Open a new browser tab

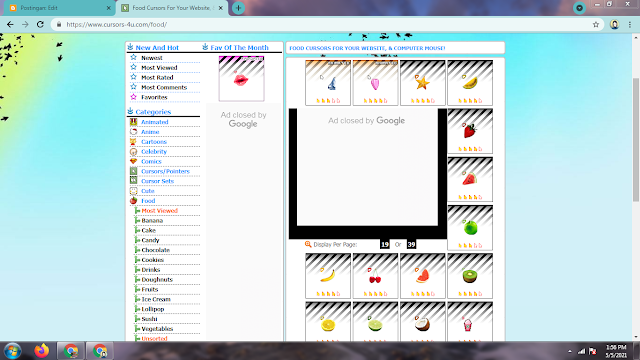238,8
